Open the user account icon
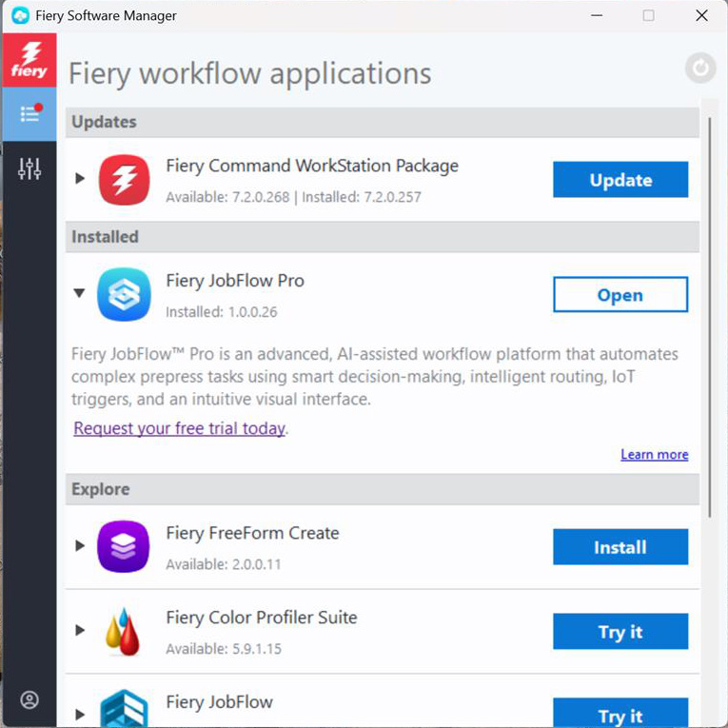The width and height of the screenshot is (728, 728). click(x=30, y=699)
